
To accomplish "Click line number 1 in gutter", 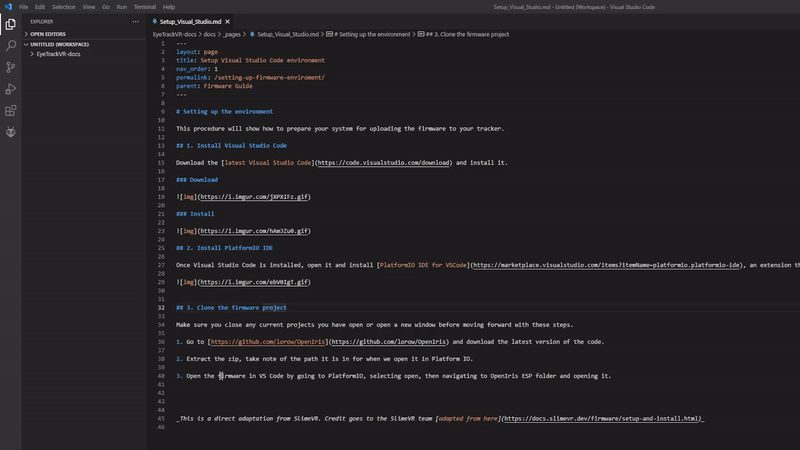I will [163, 43].
